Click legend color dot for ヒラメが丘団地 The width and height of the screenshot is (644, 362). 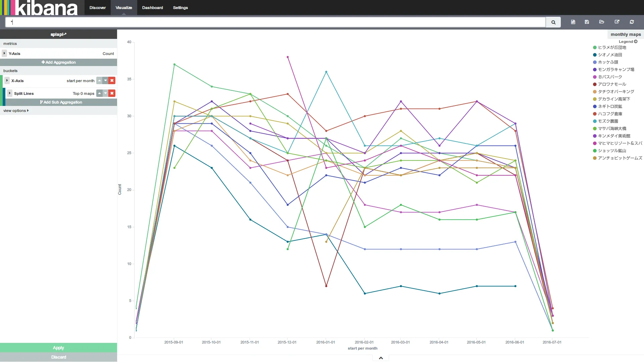coord(595,48)
